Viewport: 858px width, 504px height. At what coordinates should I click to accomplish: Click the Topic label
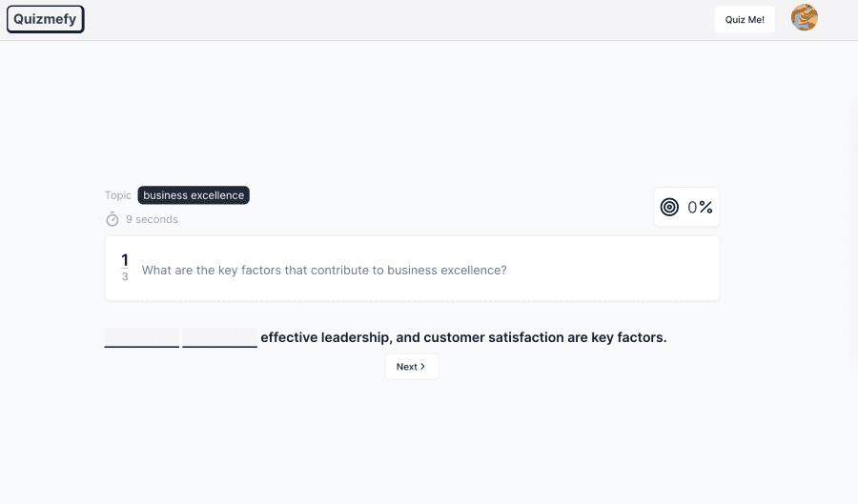[118, 195]
